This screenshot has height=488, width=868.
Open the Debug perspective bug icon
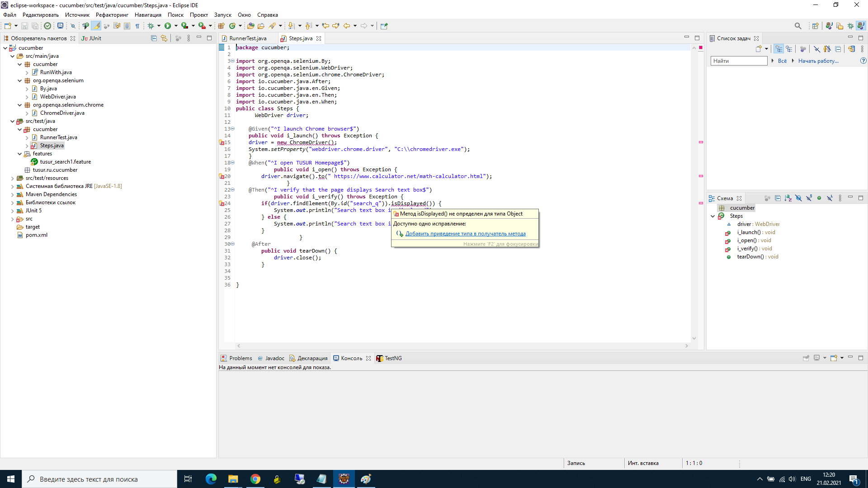coord(850,26)
